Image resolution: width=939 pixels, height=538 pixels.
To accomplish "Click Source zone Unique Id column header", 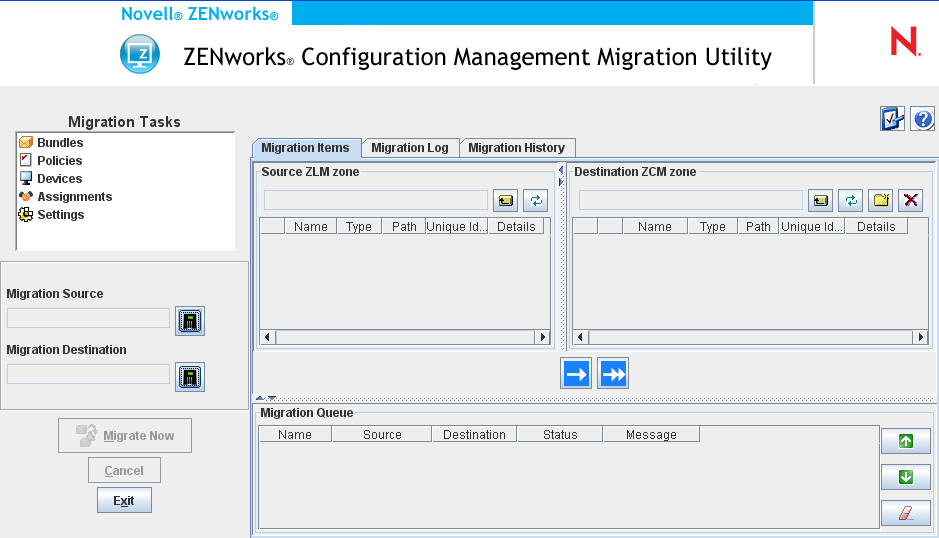I will click(x=457, y=226).
